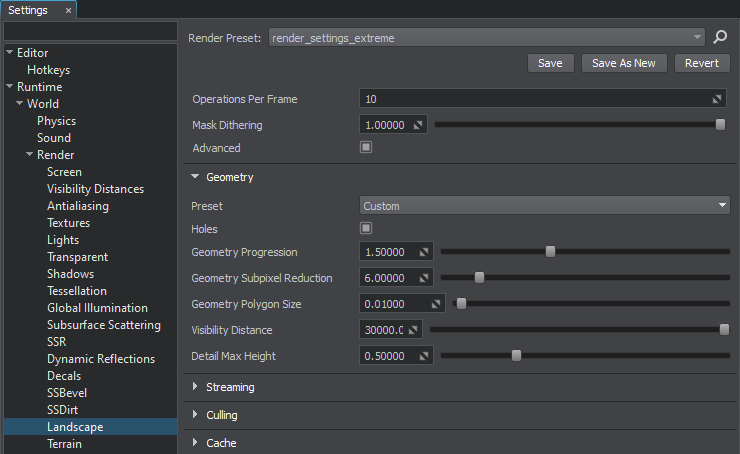Image resolution: width=740 pixels, height=454 pixels.
Task: Click the Revert button
Action: pos(702,63)
